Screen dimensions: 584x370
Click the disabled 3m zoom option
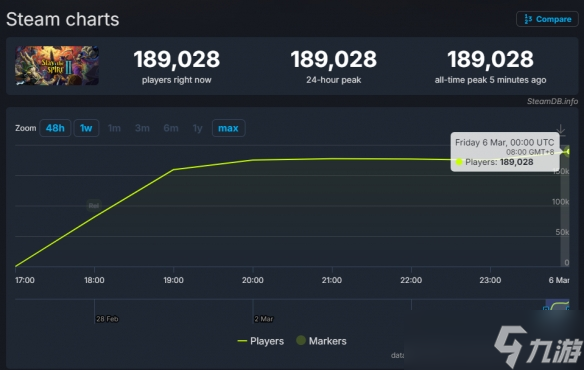142,128
